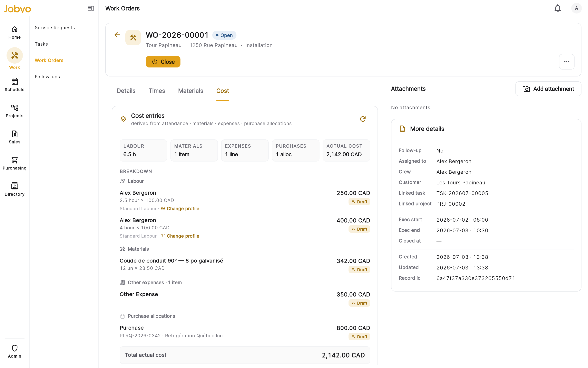The height and width of the screenshot is (368, 588).
Task: Click the Labour breakdown section heading
Action: pos(132,181)
